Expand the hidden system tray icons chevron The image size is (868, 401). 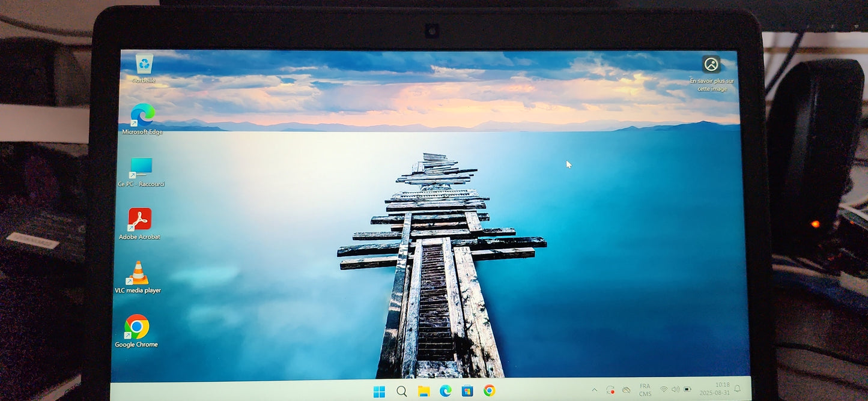[x=595, y=390]
